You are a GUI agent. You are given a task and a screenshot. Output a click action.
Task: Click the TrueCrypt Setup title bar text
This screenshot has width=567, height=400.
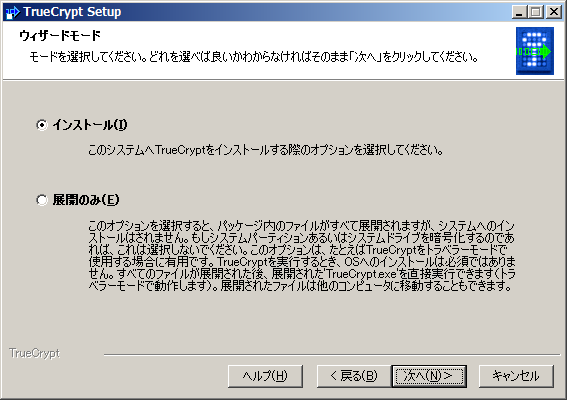[72, 12]
